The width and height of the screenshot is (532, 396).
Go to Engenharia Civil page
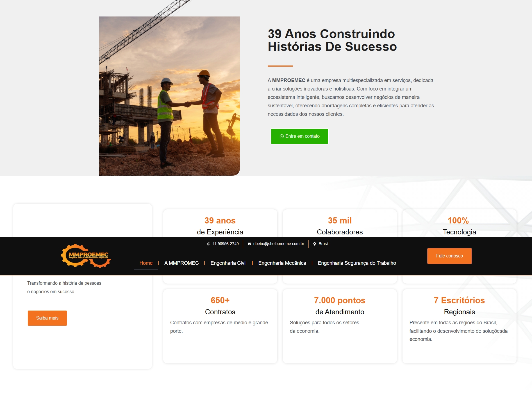tap(228, 263)
